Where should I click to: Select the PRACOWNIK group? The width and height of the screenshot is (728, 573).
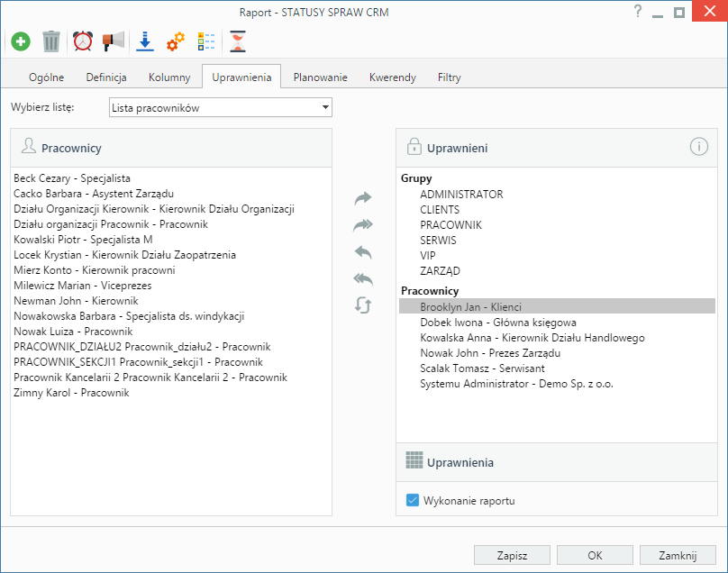[x=450, y=224]
